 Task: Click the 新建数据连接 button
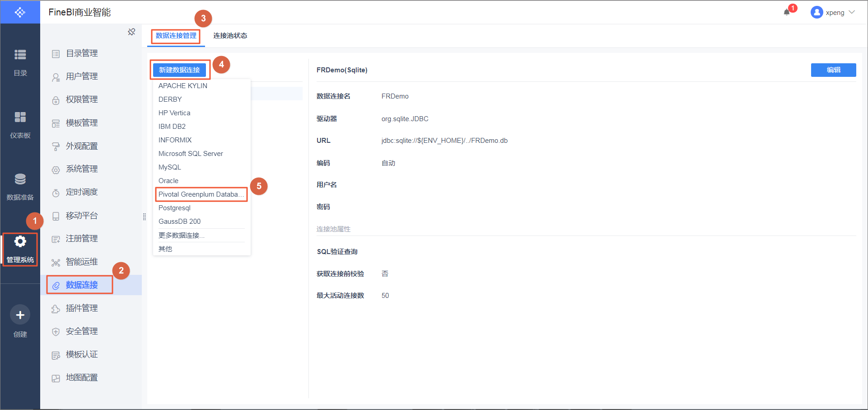coord(179,70)
